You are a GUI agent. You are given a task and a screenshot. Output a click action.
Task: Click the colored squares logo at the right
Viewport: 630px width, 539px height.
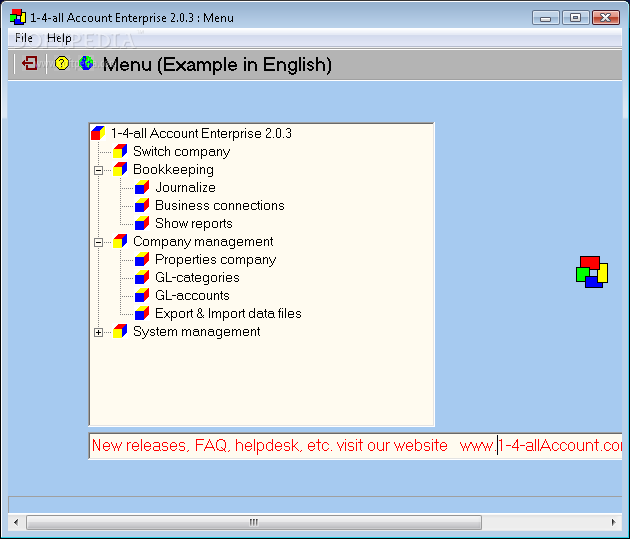click(x=592, y=272)
